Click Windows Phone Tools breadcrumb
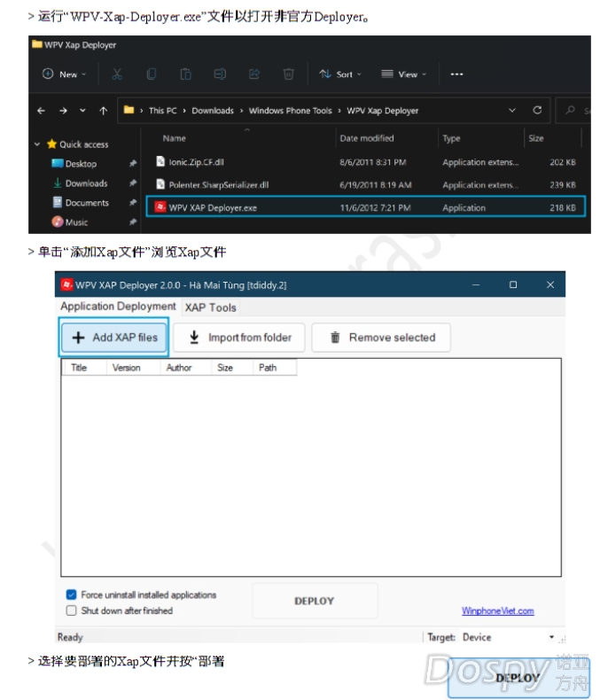The height and width of the screenshot is (700, 600). click(x=290, y=110)
